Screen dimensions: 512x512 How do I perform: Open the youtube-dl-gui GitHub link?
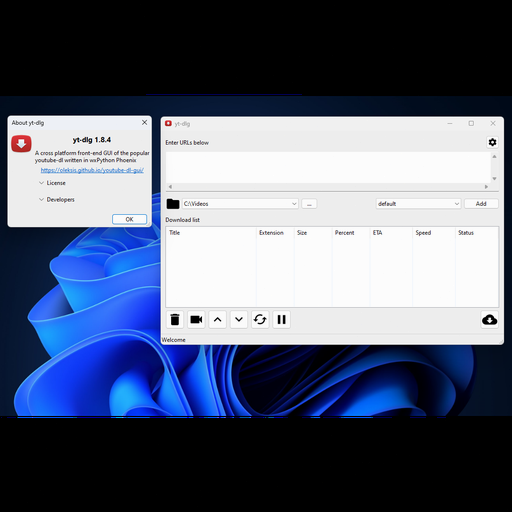[x=92, y=170]
